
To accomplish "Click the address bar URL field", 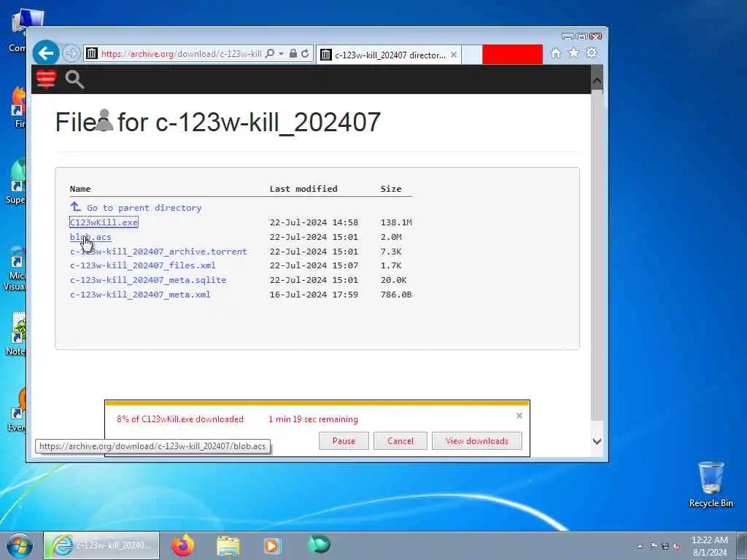I will 181,54.
